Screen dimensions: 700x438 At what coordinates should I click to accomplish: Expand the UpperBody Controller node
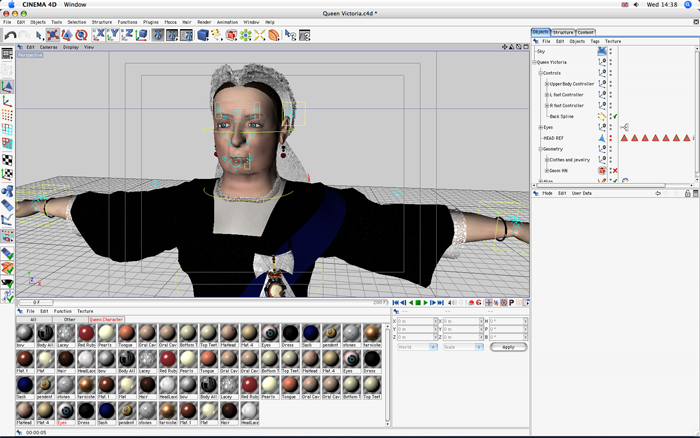pos(545,84)
